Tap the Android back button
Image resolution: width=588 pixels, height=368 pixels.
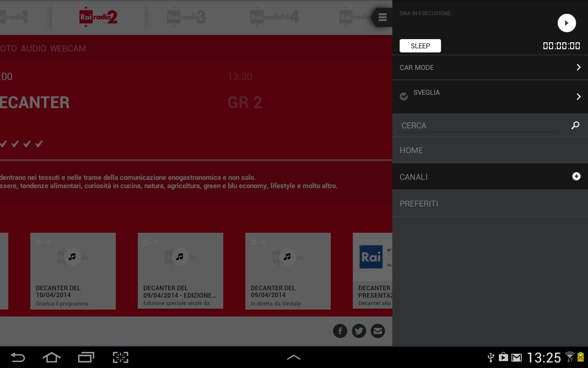coord(17,357)
